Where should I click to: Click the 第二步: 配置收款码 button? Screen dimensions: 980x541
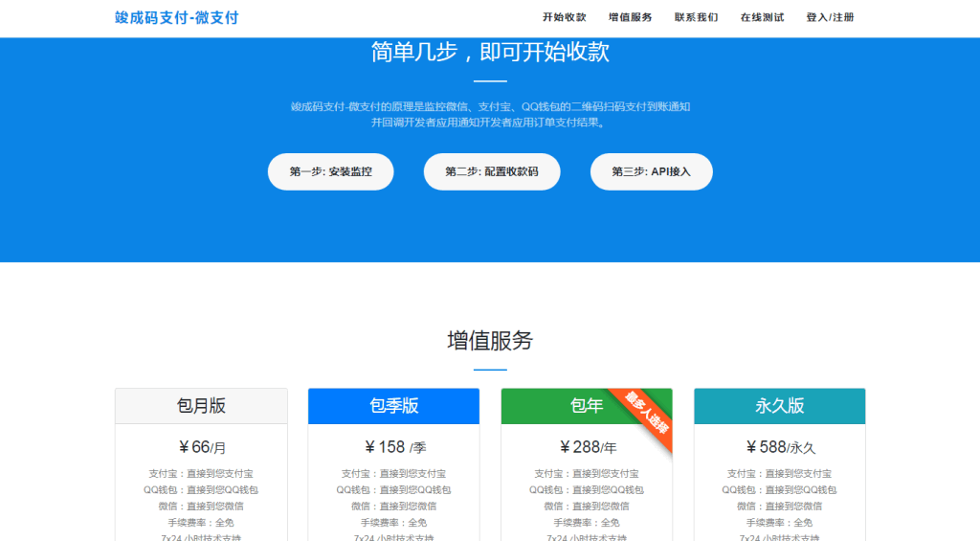(491, 172)
